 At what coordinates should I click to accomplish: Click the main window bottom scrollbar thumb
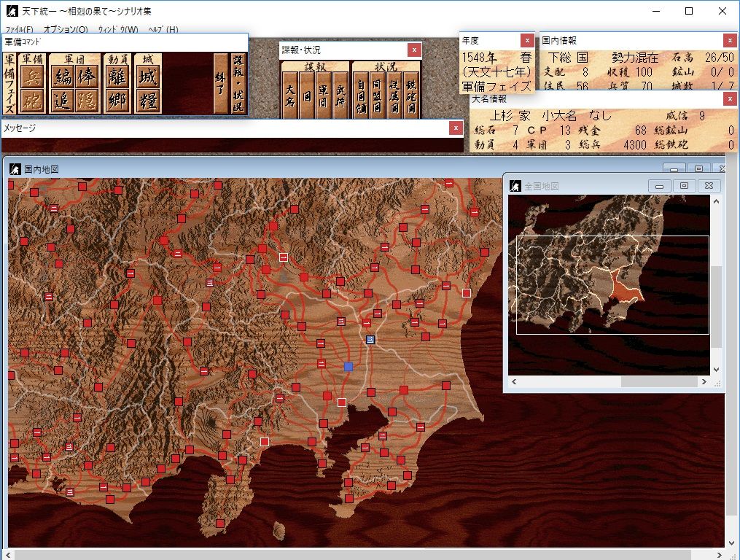[353, 556]
